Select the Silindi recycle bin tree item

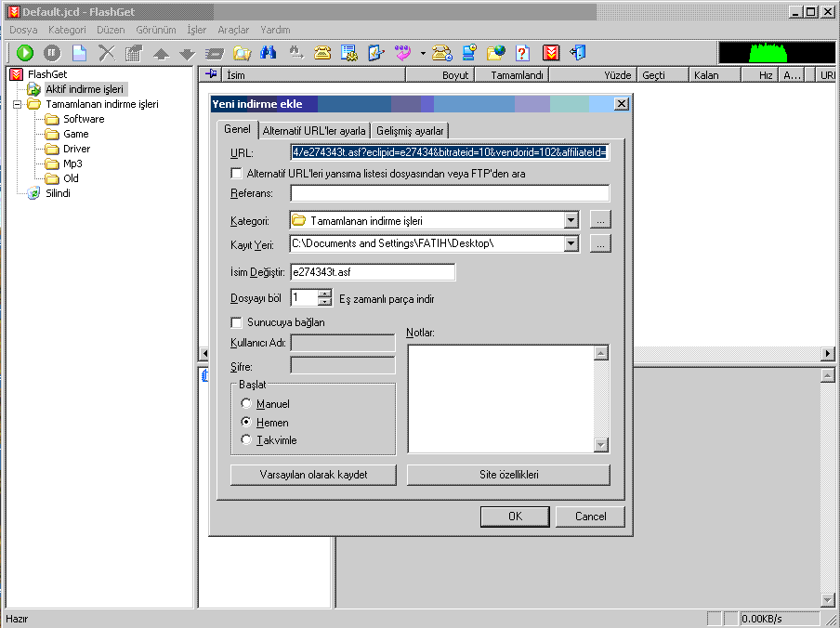coord(58,193)
